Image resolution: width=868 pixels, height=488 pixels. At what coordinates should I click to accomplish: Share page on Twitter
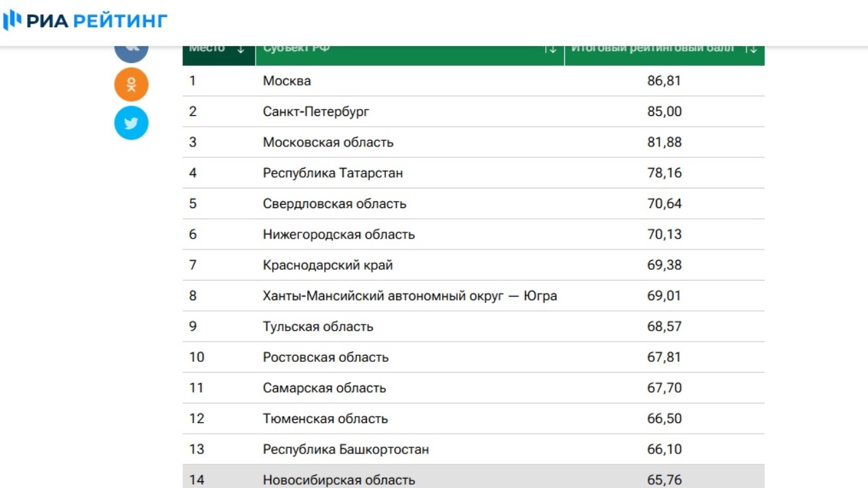pos(131,123)
